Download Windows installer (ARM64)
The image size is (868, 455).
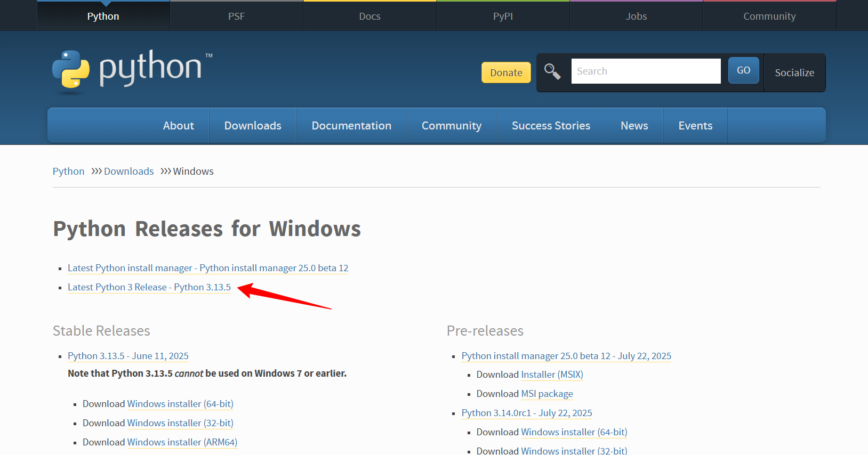click(x=182, y=442)
